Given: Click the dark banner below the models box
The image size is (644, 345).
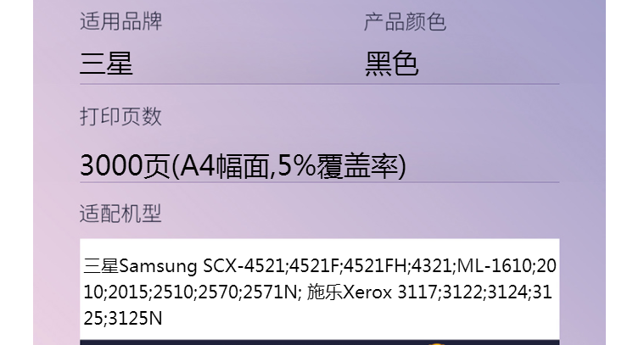Looking at the screenshot, I should coord(320,342).
